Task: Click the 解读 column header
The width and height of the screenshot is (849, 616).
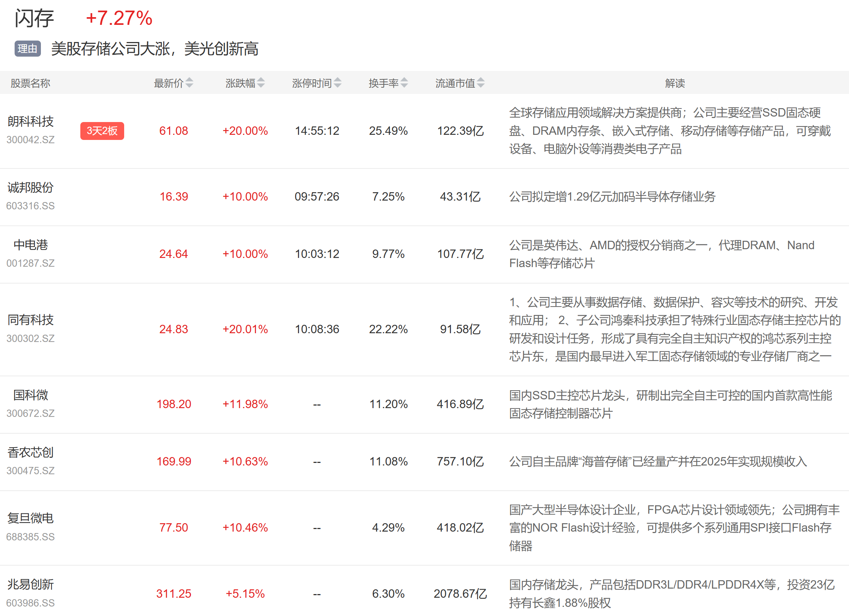Action: tap(674, 83)
